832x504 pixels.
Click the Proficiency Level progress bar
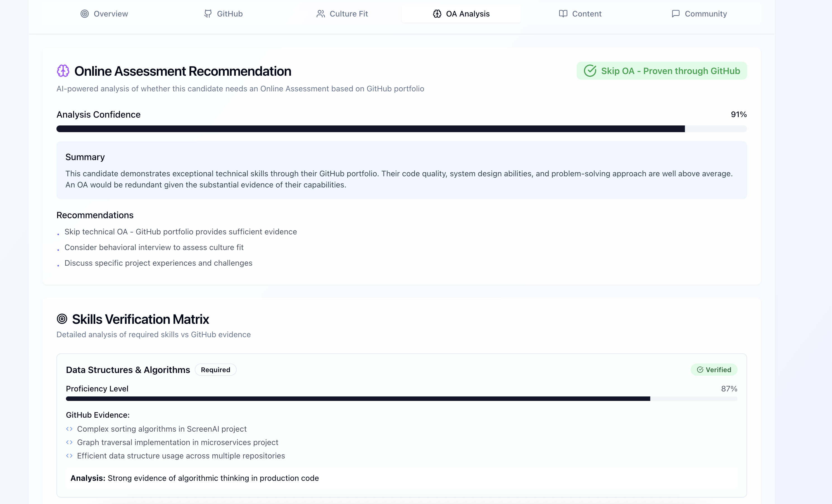[x=401, y=399]
